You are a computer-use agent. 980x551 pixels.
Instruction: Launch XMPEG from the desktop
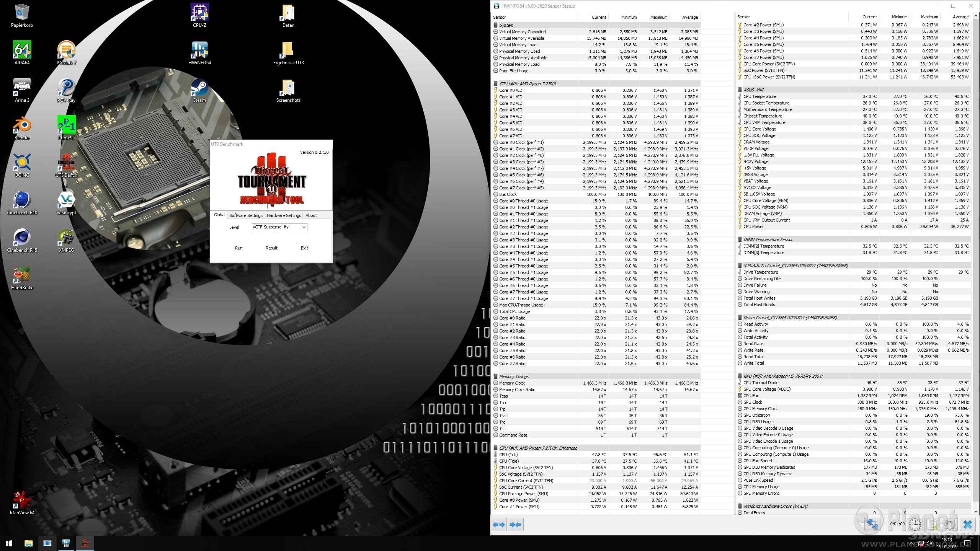(66, 241)
